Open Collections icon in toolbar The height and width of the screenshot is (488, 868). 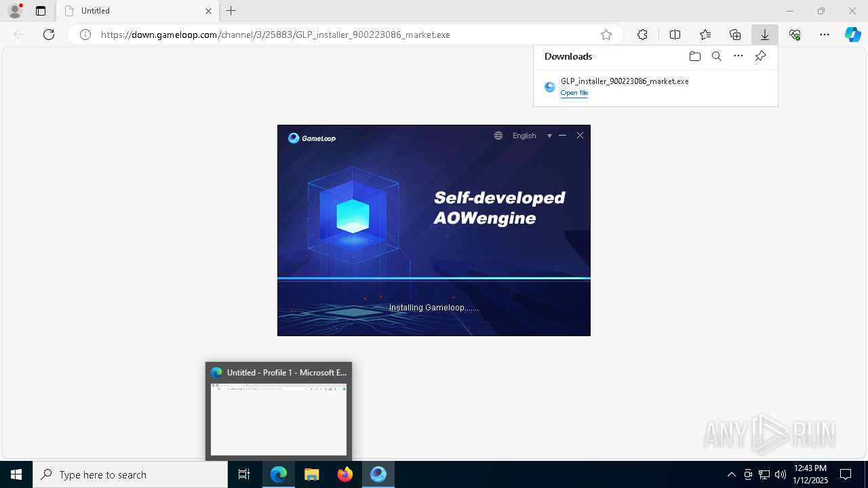point(735,35)
